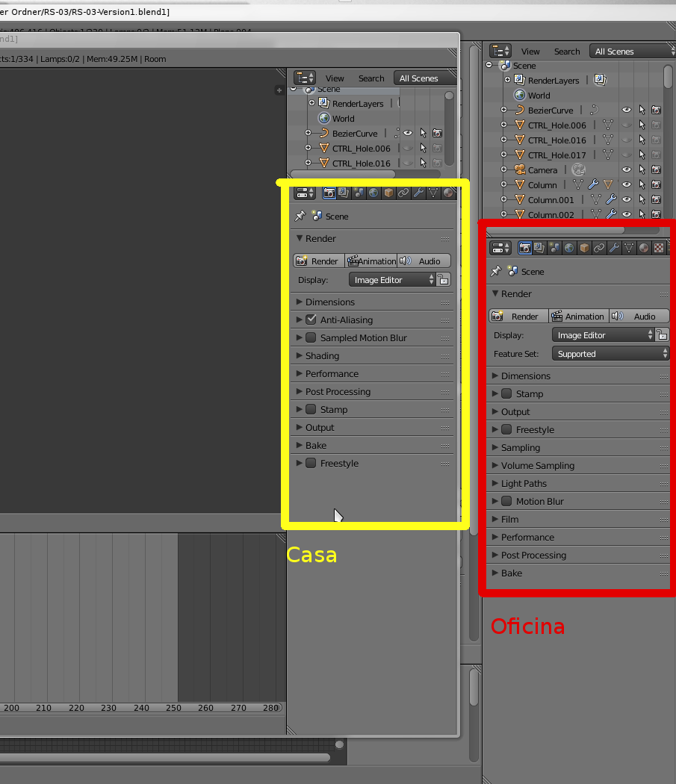Enable Stamp checkbox in front window
The height and width of the screenshot is (784, 676).
pos(311,409)
